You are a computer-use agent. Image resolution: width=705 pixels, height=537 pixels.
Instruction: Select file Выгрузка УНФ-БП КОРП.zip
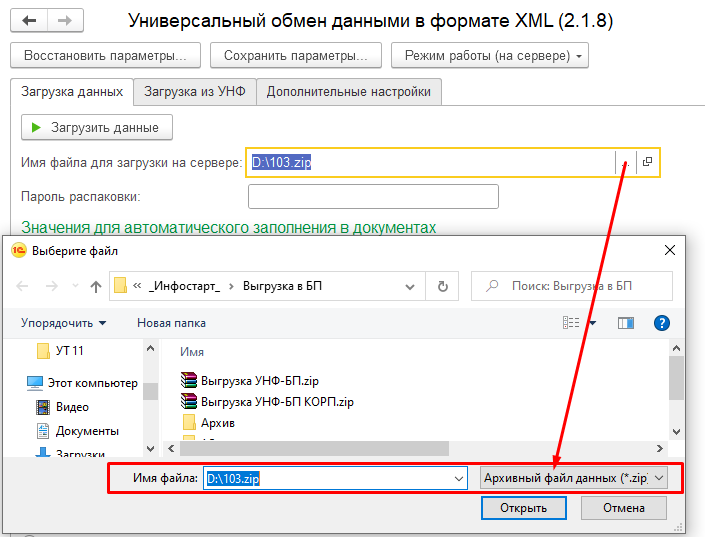pyautogui.click(x=267, y=401)
